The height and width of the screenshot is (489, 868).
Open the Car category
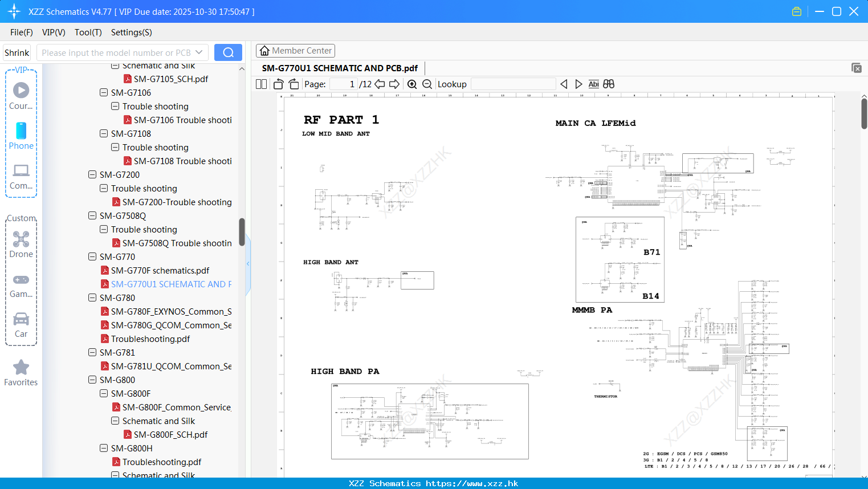point(21,325)
